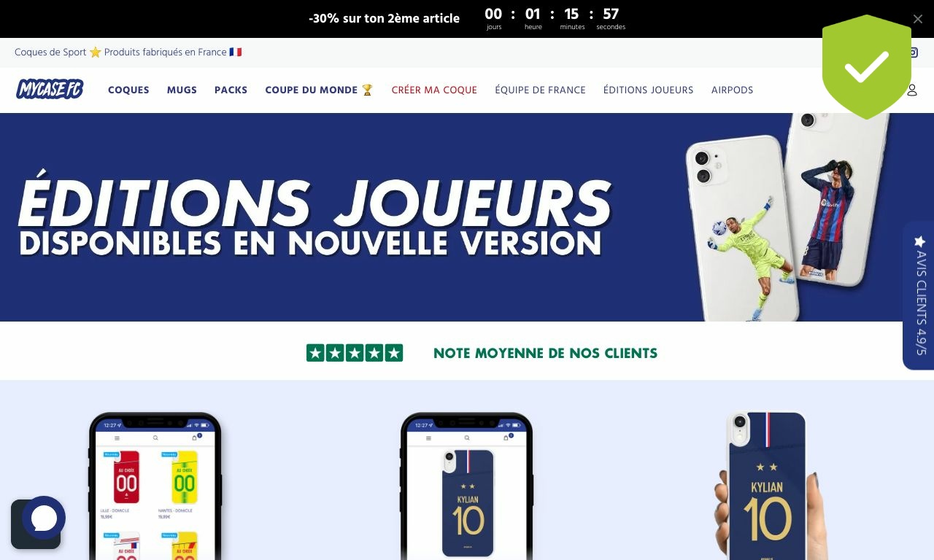Open the Mugs menu item
The image size is (934, 560).
click(x=182, y=90)
